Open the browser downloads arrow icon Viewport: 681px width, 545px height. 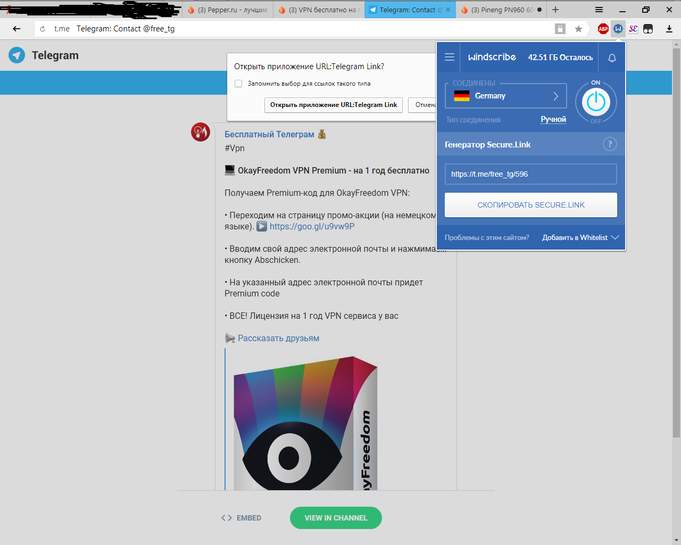(x=669, y=29)
